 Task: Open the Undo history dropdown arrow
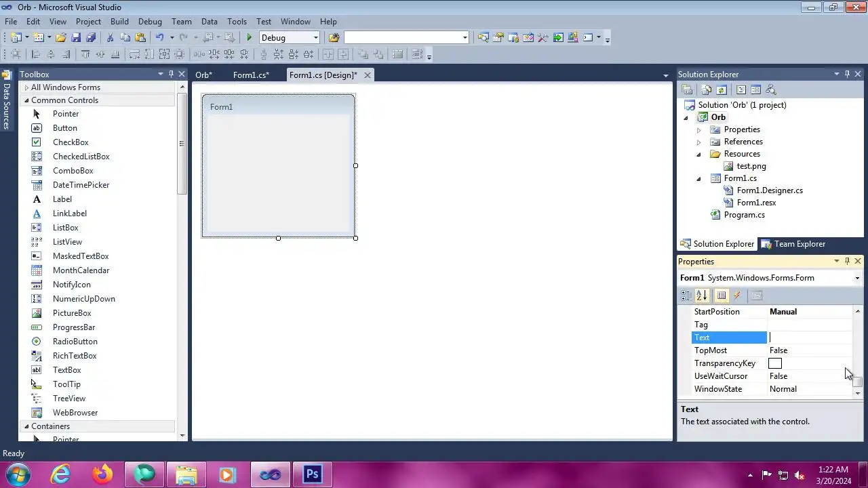[172, 38]
